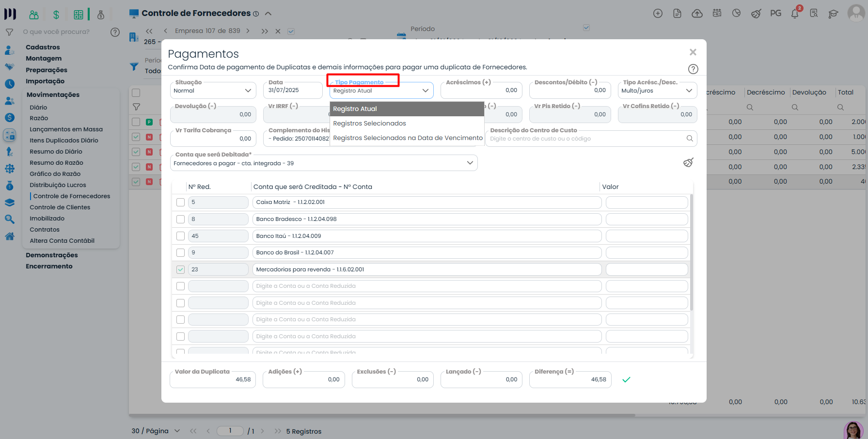Viewport: 868px width, 439px height.
Task: Click the green confirm checkmark icon
Action: tap(626, 380)
